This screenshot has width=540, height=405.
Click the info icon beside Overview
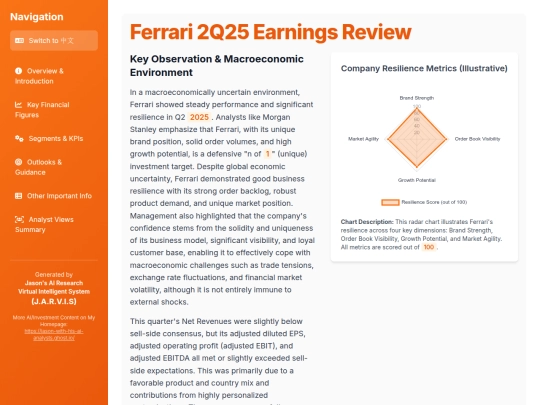click(19, 71)
